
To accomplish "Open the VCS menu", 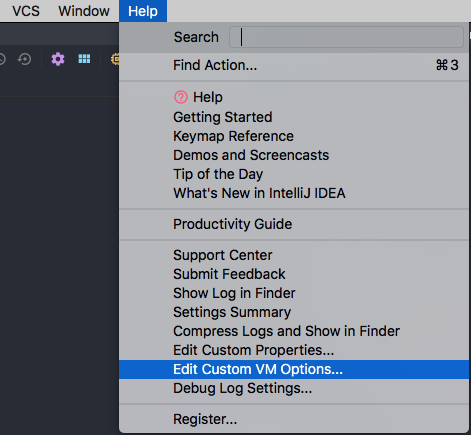I will tap(26, 11).
